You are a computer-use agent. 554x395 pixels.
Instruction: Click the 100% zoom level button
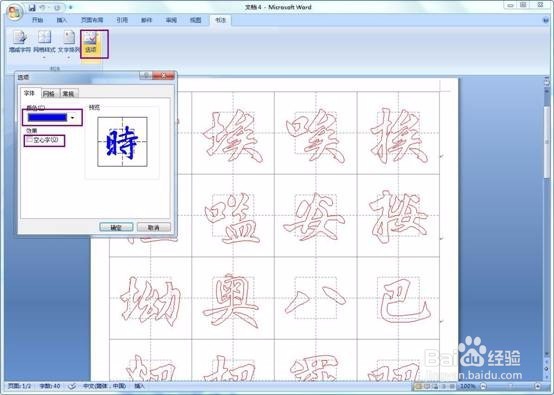click(x=468, y=386)
